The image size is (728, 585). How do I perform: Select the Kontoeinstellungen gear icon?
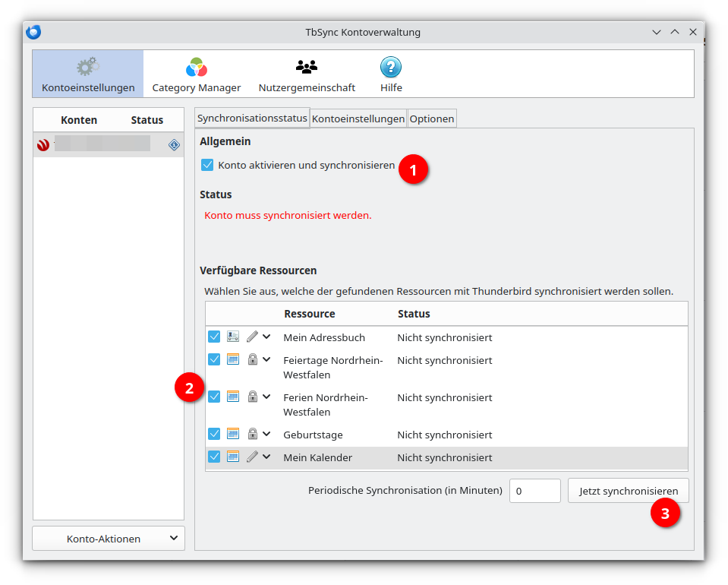(88, 67)
